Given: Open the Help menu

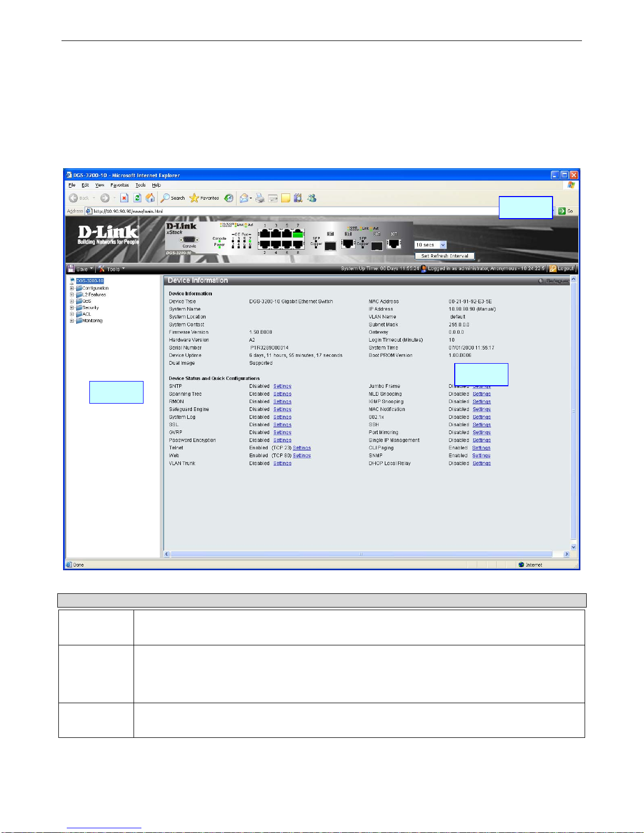Looking at the screenshot, I should (x=156, y=185).
